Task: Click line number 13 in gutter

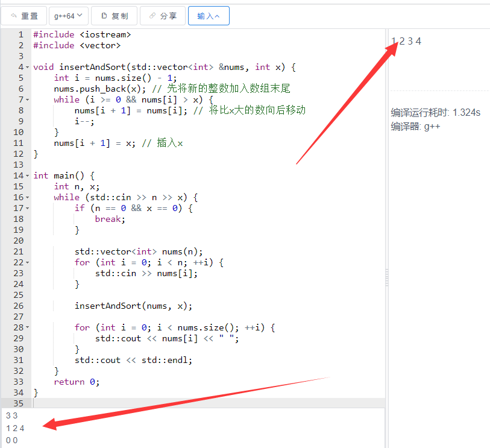Action: point(18,165)
